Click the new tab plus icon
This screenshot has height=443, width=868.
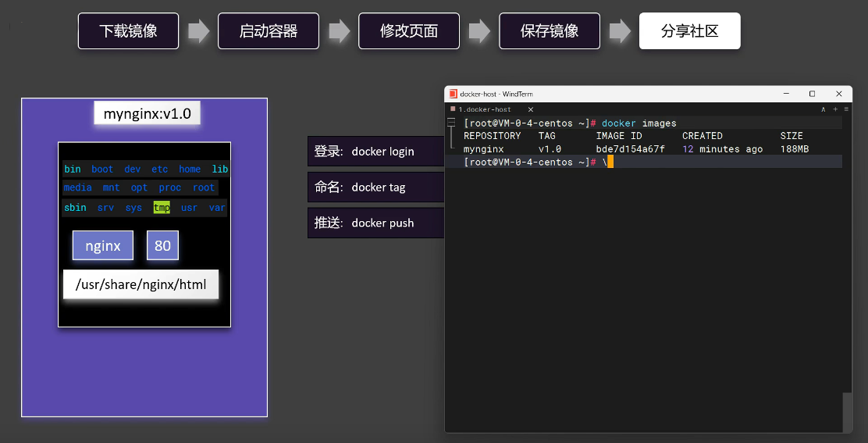[x=835, y=109]
